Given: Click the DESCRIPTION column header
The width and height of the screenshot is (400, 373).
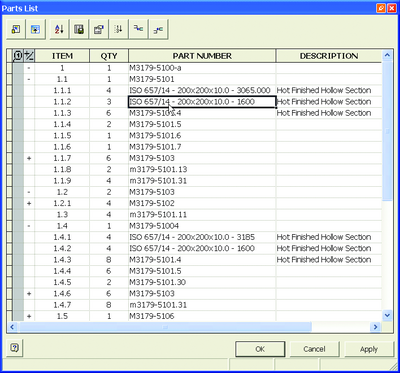Looking at the screenshot, I should point(329,56).
